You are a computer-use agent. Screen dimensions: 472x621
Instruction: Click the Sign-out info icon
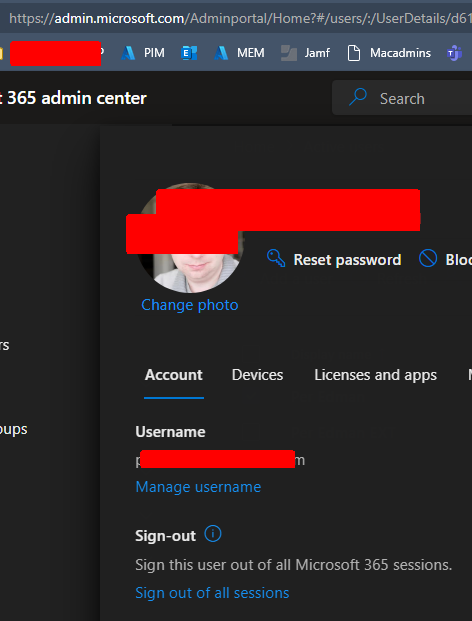coord(213,534)
